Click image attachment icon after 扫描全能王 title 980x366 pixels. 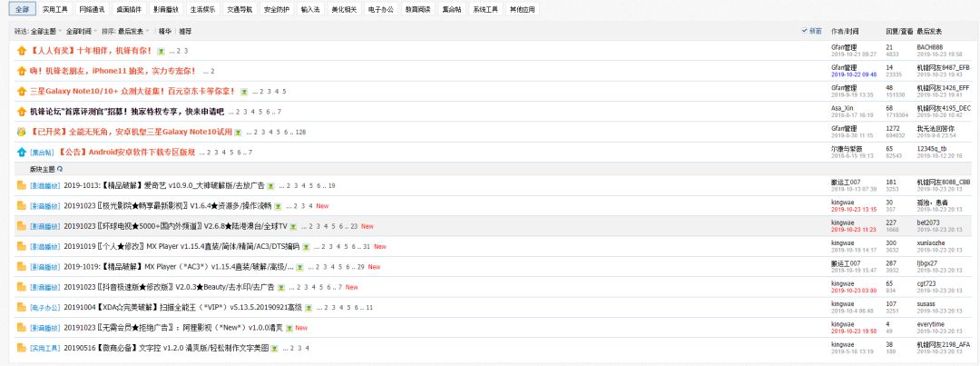pos(307,308)
